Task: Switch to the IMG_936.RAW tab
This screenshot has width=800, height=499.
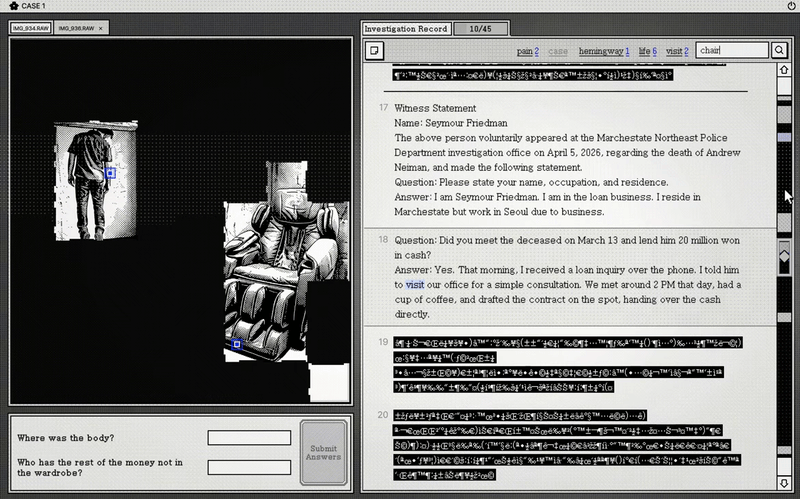Action: tap(76, 28)
